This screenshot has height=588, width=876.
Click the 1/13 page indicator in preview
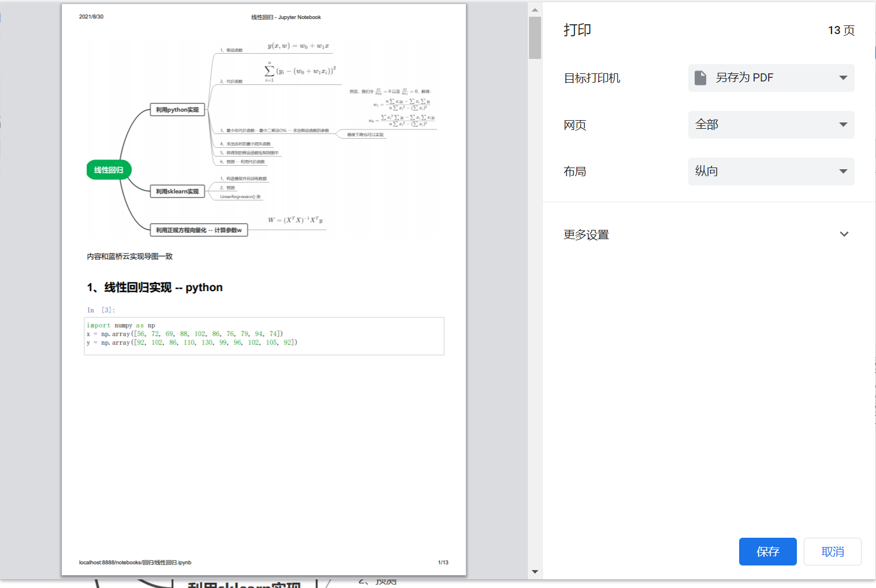(x=443, y=562)
